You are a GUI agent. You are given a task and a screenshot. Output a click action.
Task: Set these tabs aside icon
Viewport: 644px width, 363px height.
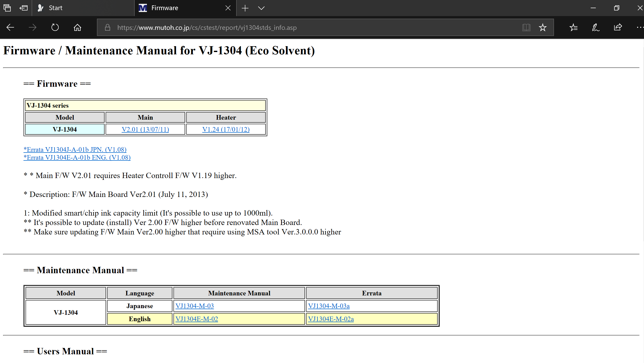23,8
